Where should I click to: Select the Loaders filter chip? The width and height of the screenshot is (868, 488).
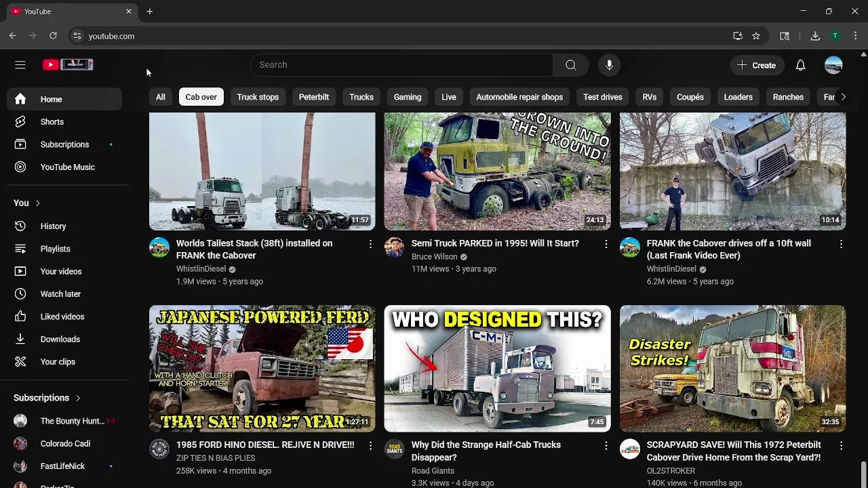click(x=738, y=97)
